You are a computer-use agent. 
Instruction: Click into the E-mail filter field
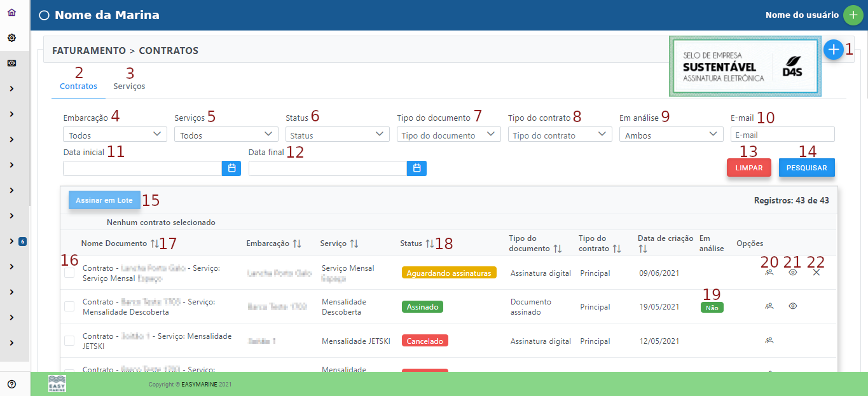[782, 135]
